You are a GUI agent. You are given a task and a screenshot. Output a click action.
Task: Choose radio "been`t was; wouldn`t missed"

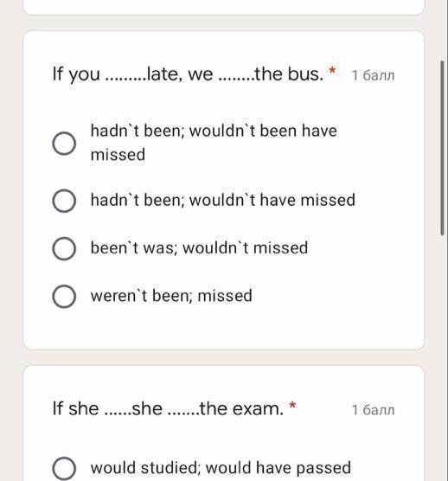[x=64, y=248]
